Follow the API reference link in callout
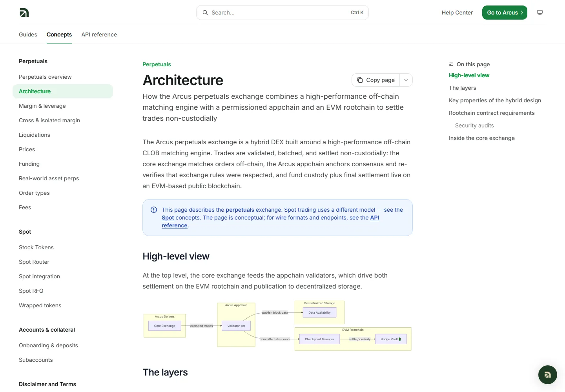The height and width of the screenshot is (392, 565). [x=374, y=218]
